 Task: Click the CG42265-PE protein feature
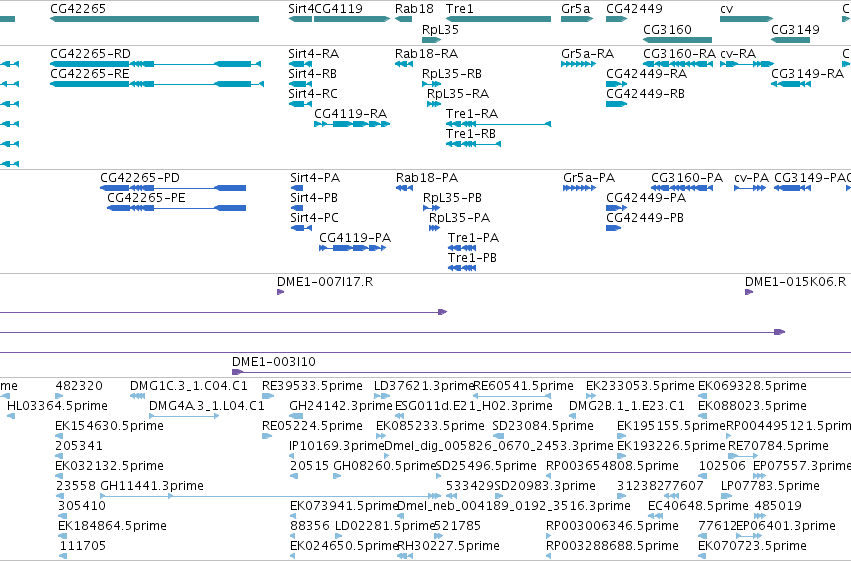coord(176,208)
